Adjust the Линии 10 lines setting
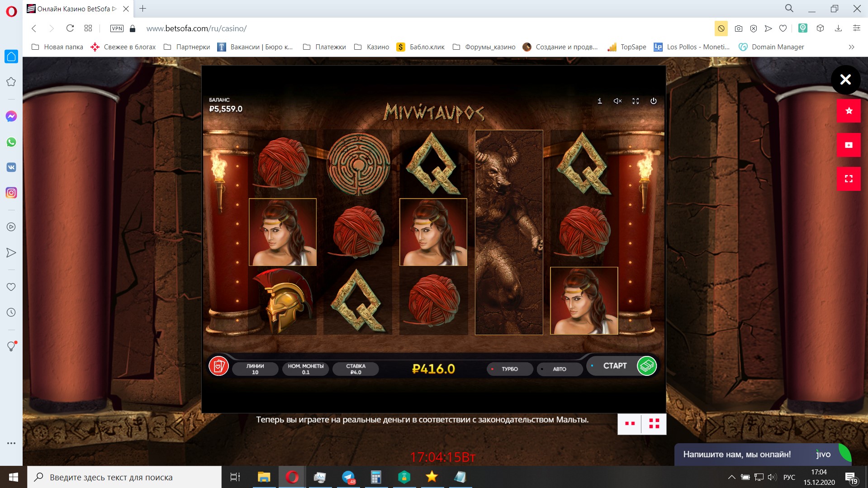The height and width of the screenshot is (488, 868). tap(255, 369)
